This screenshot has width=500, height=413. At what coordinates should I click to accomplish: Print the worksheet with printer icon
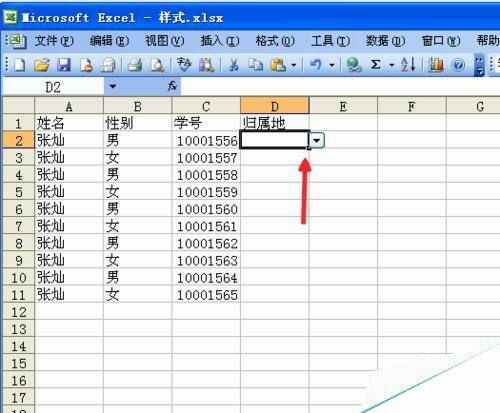click(135, 64)
